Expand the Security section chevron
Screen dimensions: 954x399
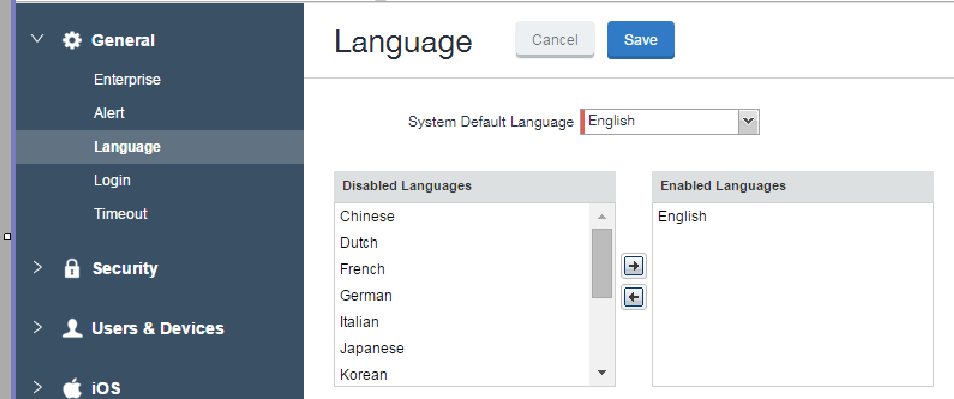(x=38, y=267)
